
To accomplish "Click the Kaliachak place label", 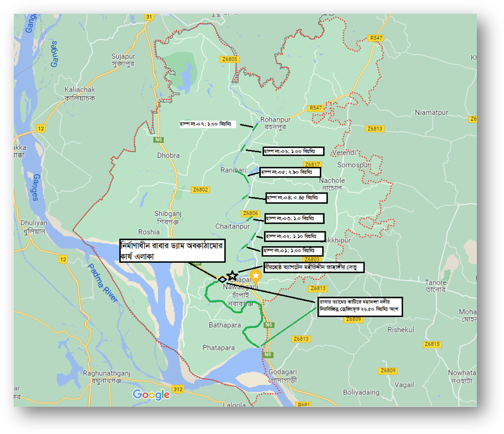I will tap(80, 94).
